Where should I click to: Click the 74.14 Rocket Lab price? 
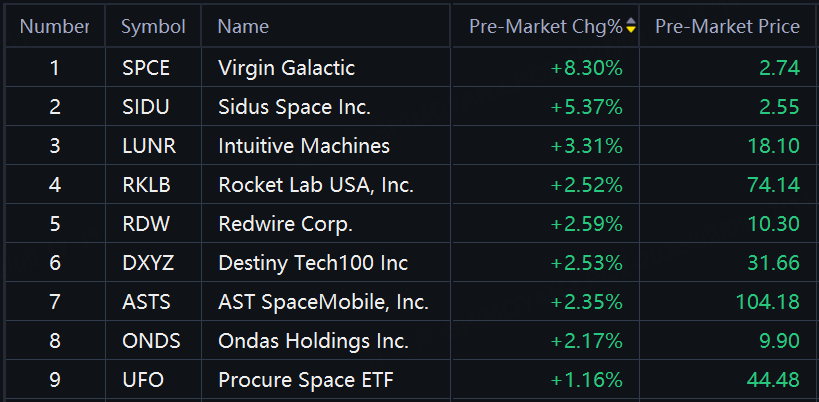pyautogui.click(x=774, y=185)
